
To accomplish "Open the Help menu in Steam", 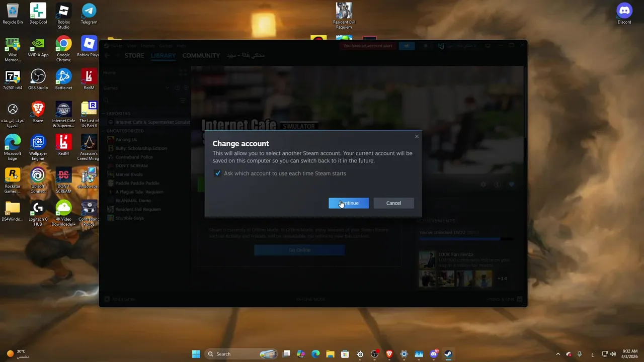I will [181, 46].
